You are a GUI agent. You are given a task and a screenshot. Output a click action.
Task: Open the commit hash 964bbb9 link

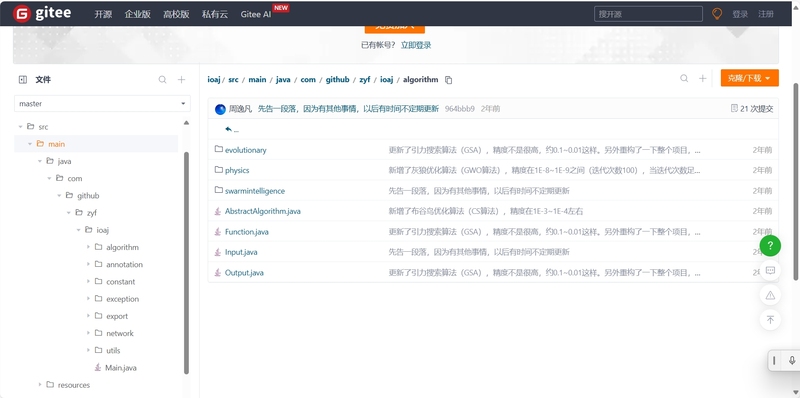[x=460, y=109]
